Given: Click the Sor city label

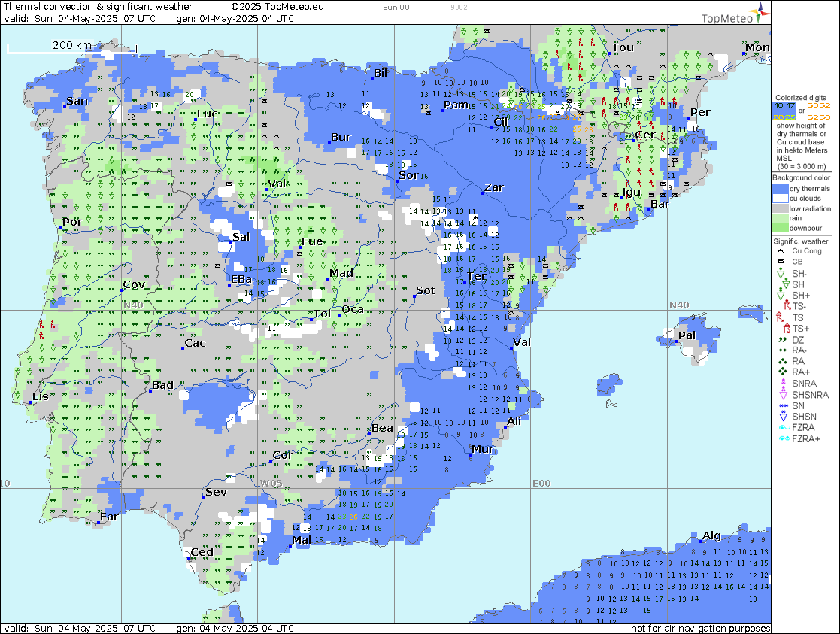Looking at the screenshot, I should coord(408,175).
